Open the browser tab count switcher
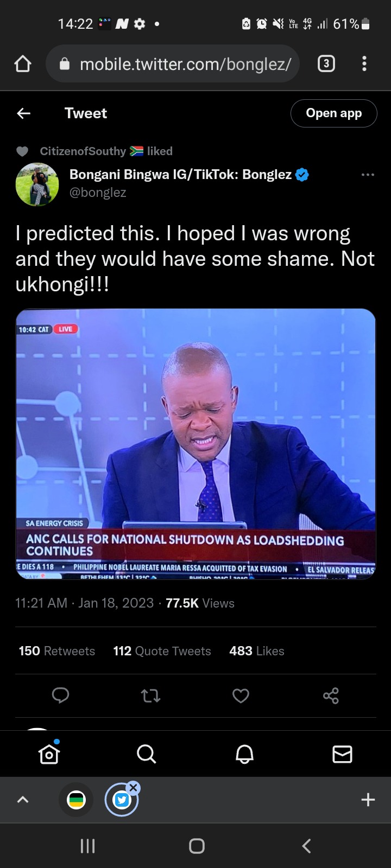The image size is (391, 868). [326, 64]
